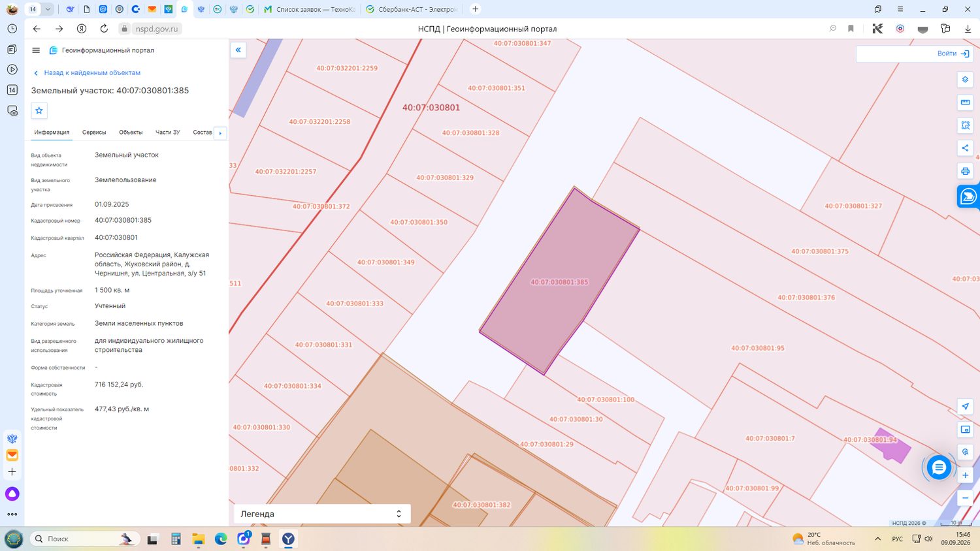Click the nspd.gov.ru address bar
The height and width of the screenshot is (551, 980).
(157, 29)
